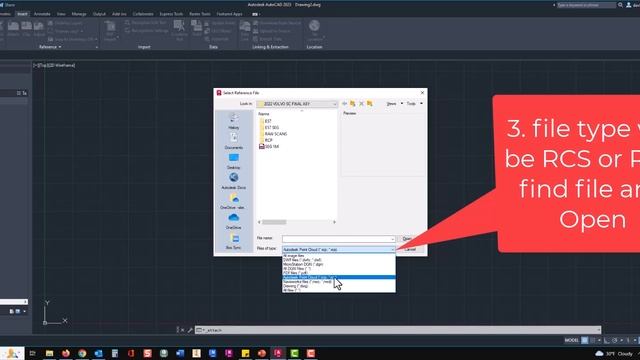Click the Cancel button in the dialog

(410, 249)
